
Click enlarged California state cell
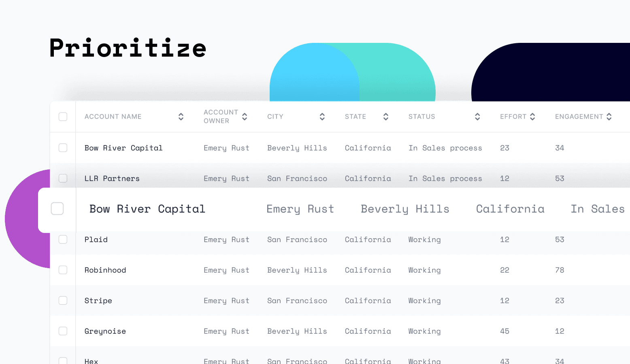pos(510,209)
